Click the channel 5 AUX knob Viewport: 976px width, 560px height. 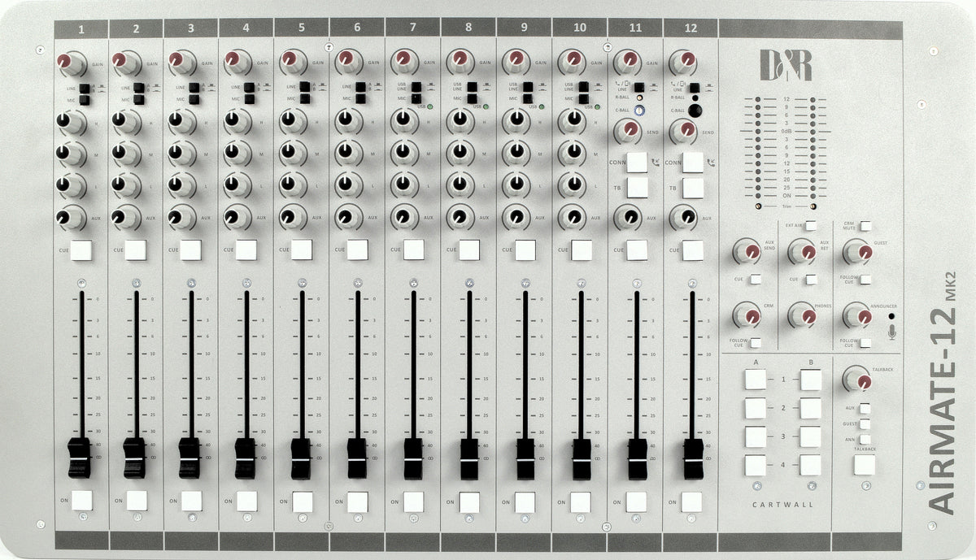[292, 217]
